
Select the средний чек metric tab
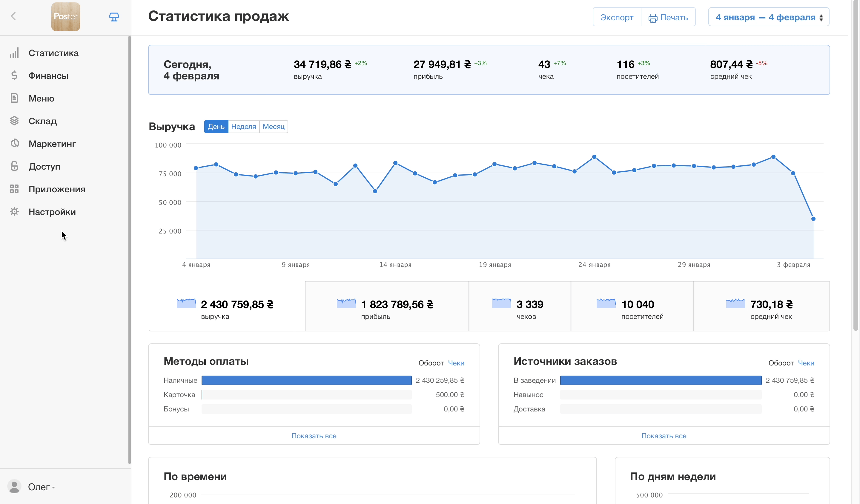[761, 306]
